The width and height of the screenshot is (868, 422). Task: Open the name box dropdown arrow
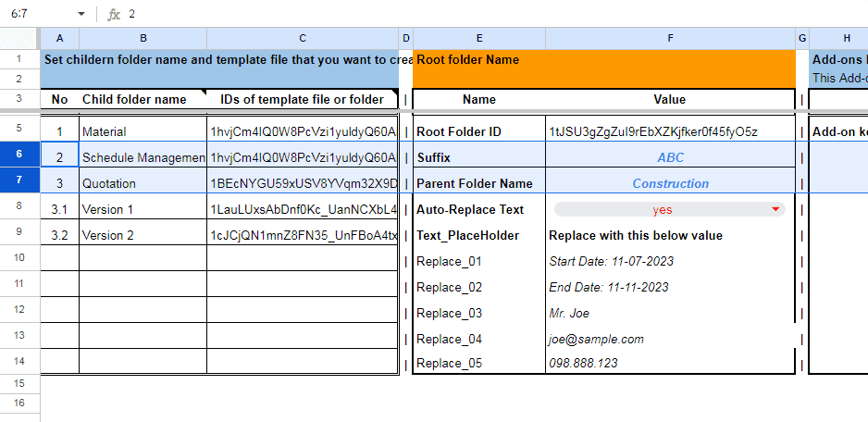click(81, 15)
